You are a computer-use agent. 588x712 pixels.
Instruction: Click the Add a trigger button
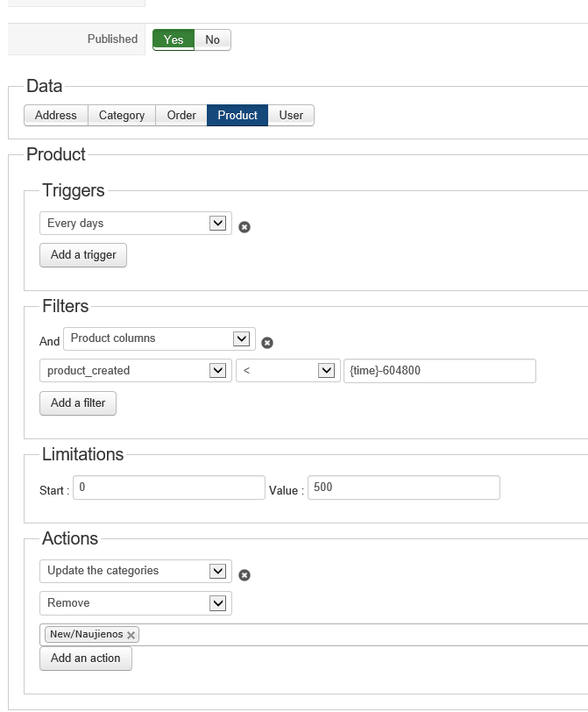[x=83, y=255]
